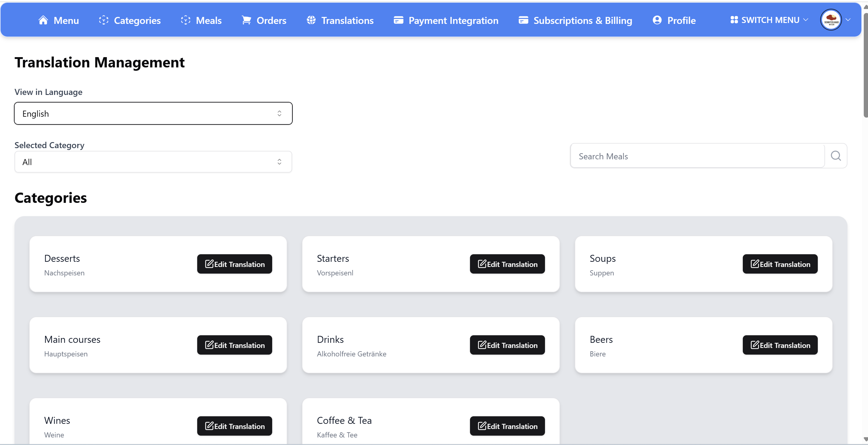Image resolution: width=868 pixels, height=445 pixels.
Task: Expand the chevron next to avatar
Action: [x=848, y=20]
